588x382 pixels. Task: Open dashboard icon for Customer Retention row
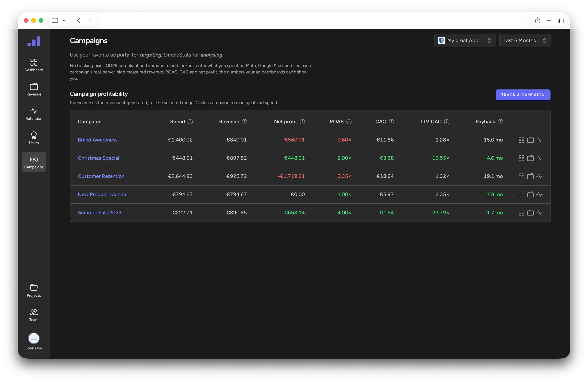[521, 176]
